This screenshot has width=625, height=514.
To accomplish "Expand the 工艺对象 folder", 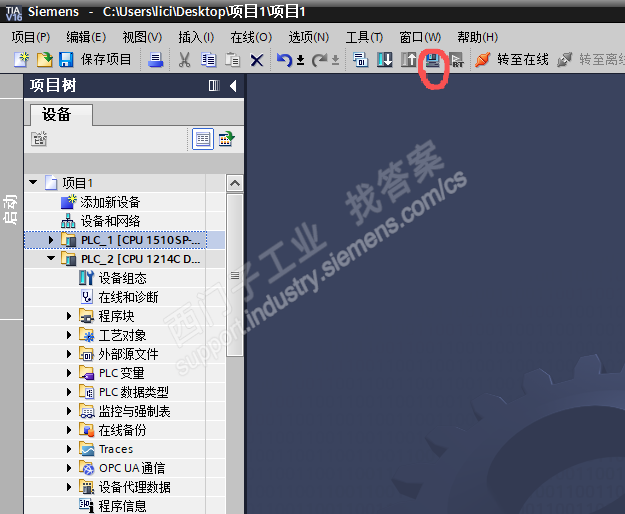I will tap(69, 335).
